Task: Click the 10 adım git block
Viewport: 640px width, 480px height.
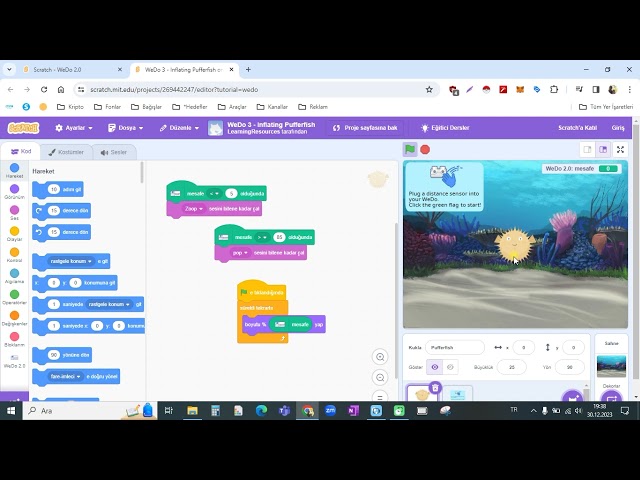Action: pos(58,189)
